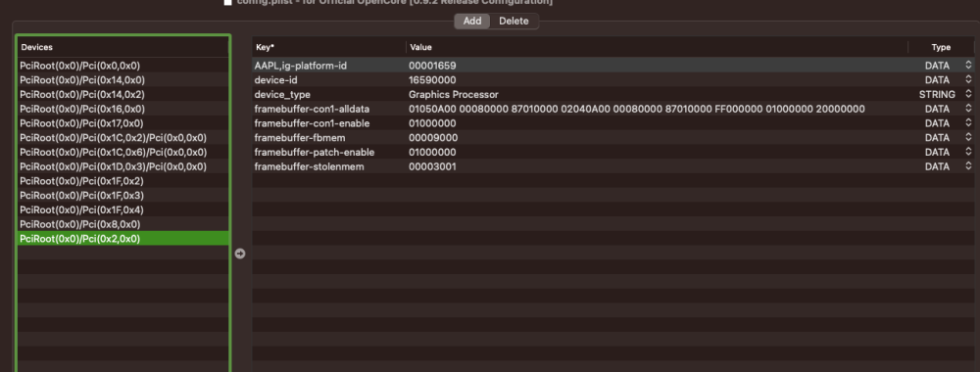The width and height of the screenshot is (980, 372).
Task: Open type dropdown for framebuffer-patch-enable row
Action: (968, 152)
